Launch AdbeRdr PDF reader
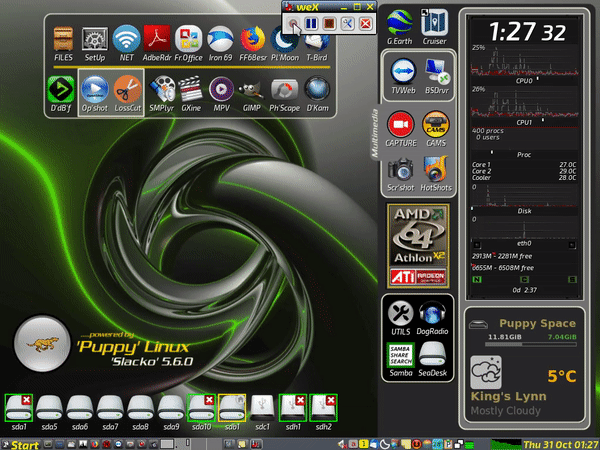 (157, 38)
